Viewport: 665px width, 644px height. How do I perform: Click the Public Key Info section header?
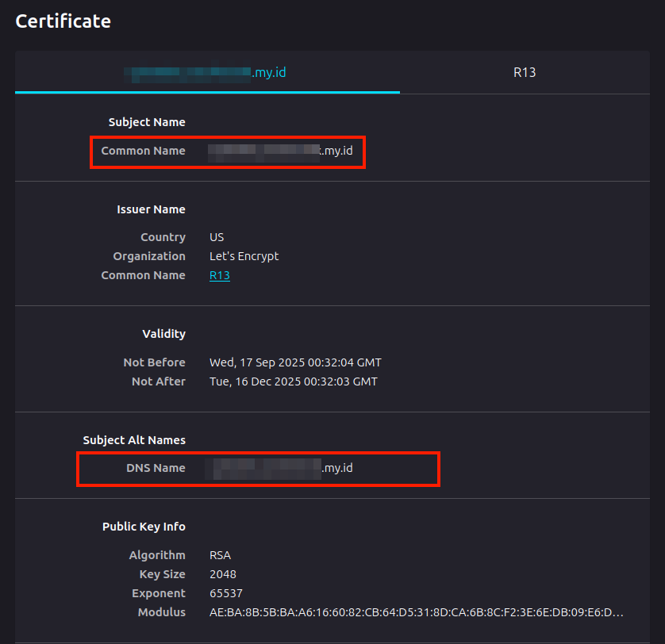pos(143,527)
